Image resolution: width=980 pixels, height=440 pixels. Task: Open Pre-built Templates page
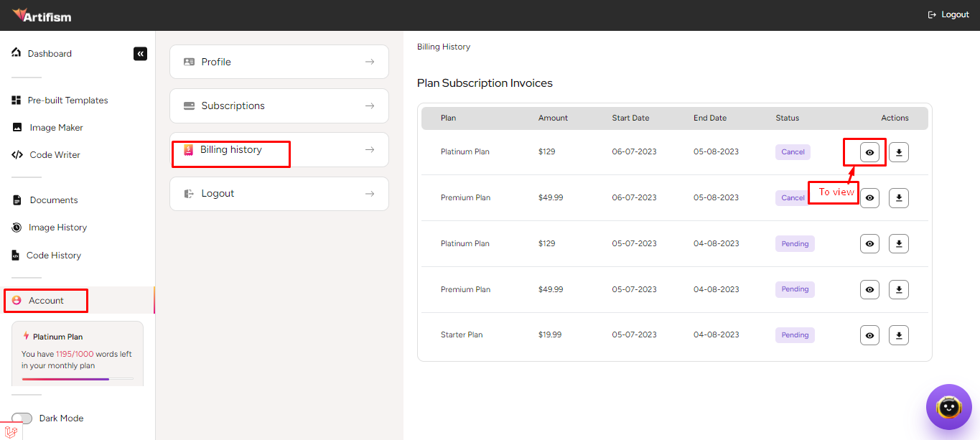[67, 100]
